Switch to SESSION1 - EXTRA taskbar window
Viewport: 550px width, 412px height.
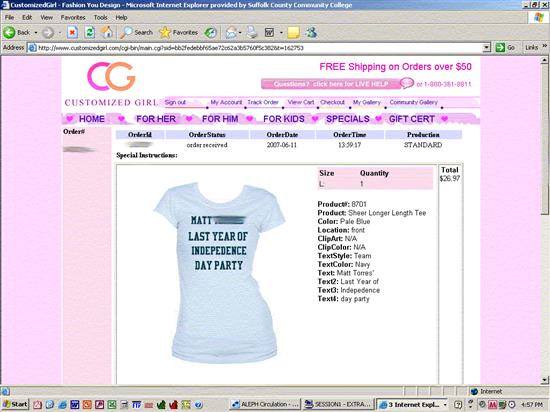pos(337,405)
